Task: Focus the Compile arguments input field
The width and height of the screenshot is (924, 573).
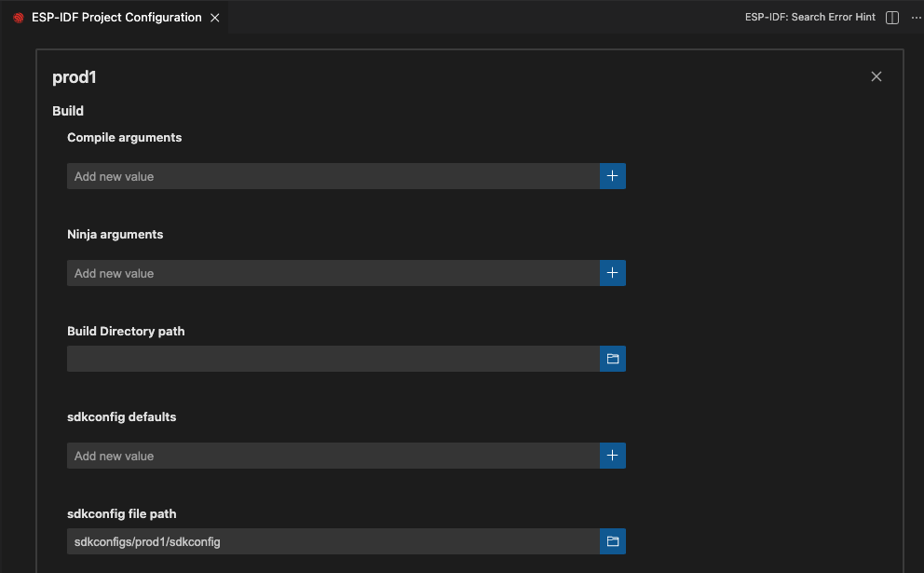Action: pos(333,176)
